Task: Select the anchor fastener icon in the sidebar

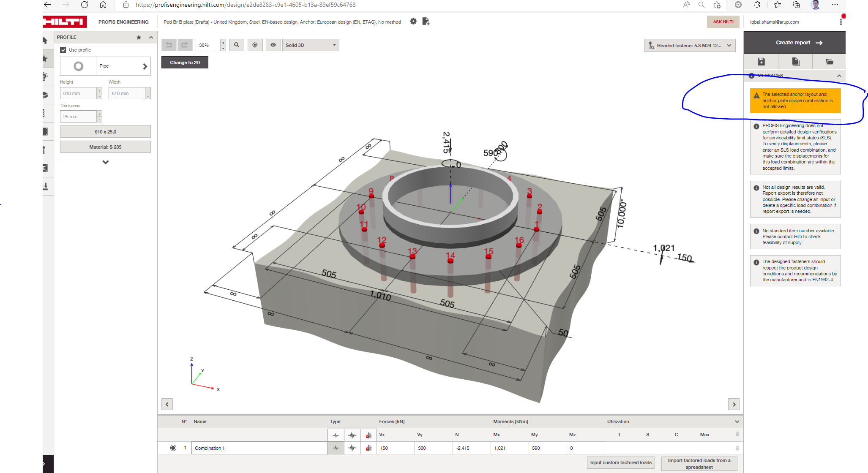Action: pyautogui.click(x=47, y=149)
